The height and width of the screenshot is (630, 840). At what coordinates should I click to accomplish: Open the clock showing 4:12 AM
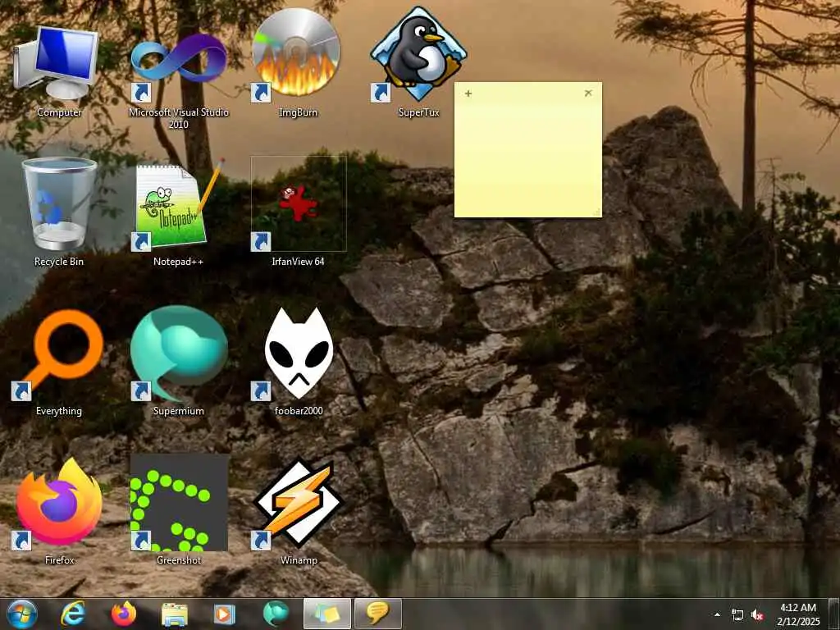[x=798, y=614]
